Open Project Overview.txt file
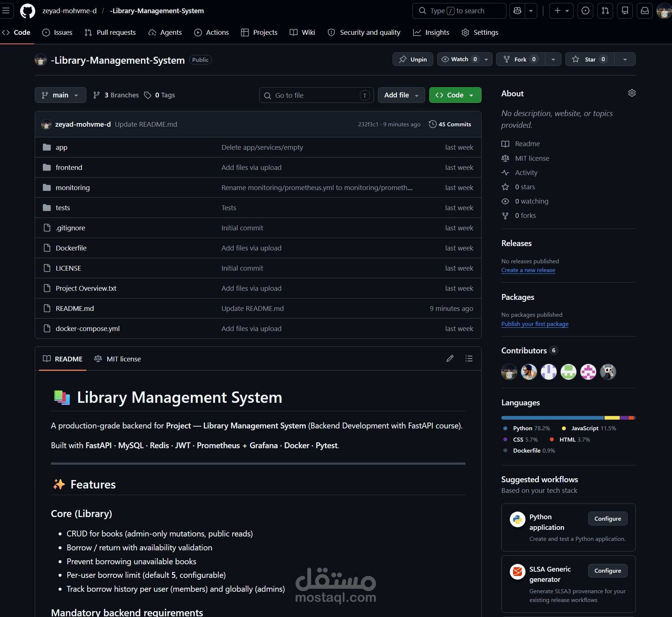The image size is (672, 617). pos(86,288)
